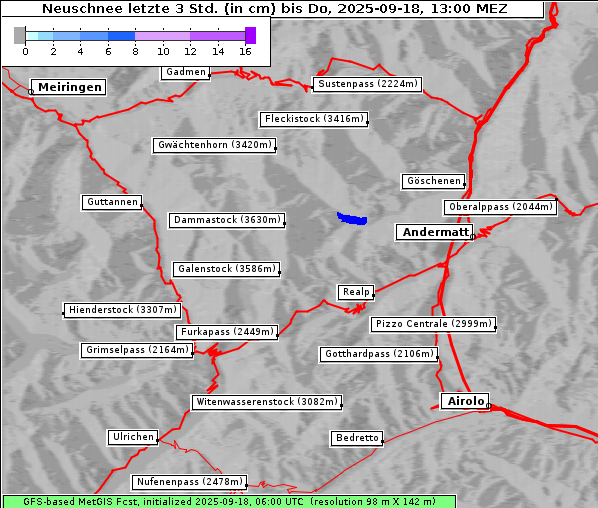This screenshot has height=508, width=598.
Task: Select the Gadmen place label
Action: click(x=186, y=72)
